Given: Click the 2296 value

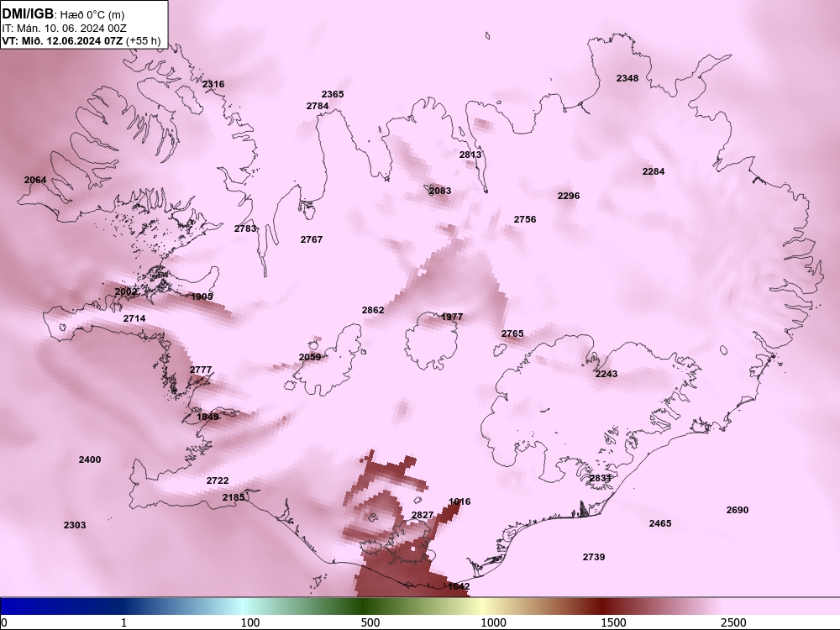Looking at the screenshot, I should tap(569, 196).
